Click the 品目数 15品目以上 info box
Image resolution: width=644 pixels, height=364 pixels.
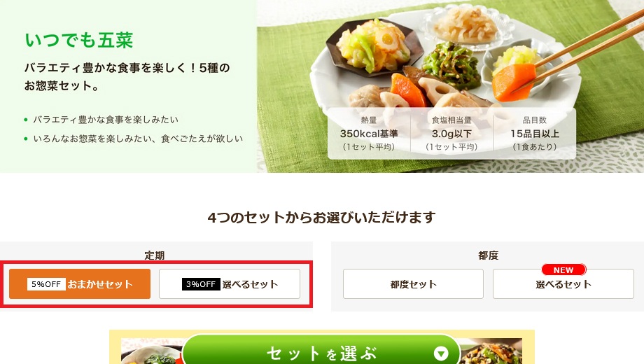click(534, 134)
